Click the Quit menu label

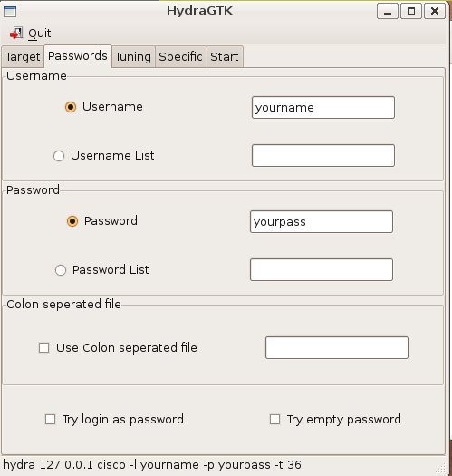tap(40, 34)
